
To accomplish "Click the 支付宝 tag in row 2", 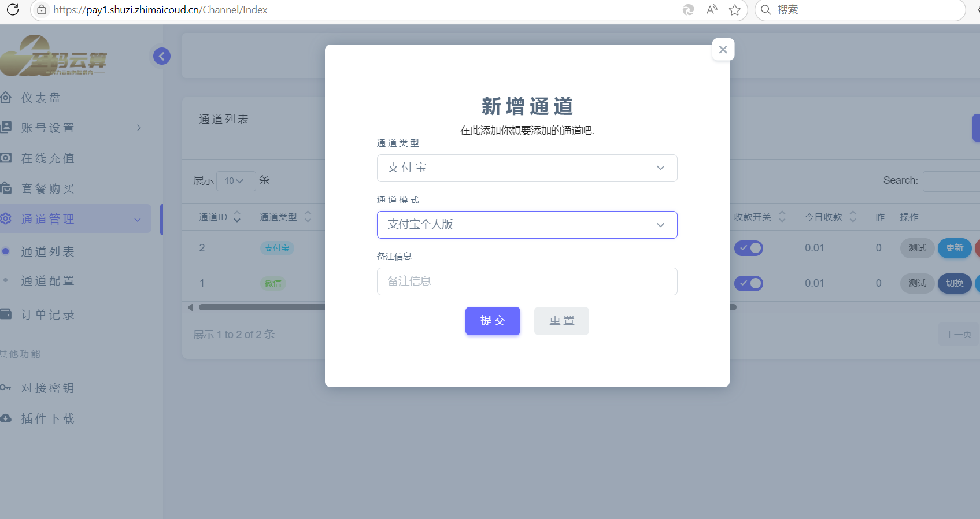I will [277, 248].
